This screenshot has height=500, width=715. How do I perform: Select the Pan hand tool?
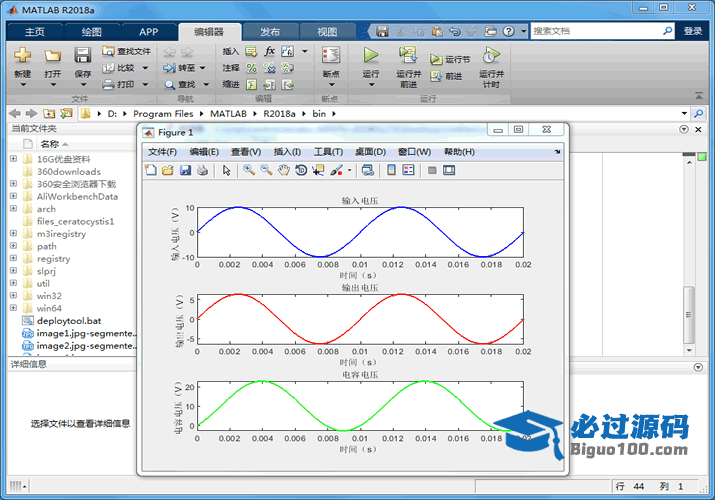(284, 170)
